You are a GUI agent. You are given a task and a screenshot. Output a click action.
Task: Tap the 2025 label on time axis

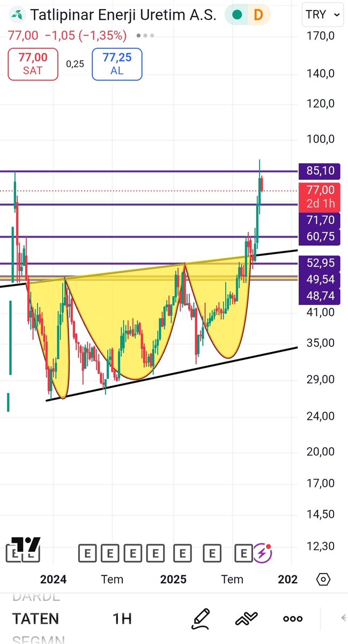coord(173,580)
